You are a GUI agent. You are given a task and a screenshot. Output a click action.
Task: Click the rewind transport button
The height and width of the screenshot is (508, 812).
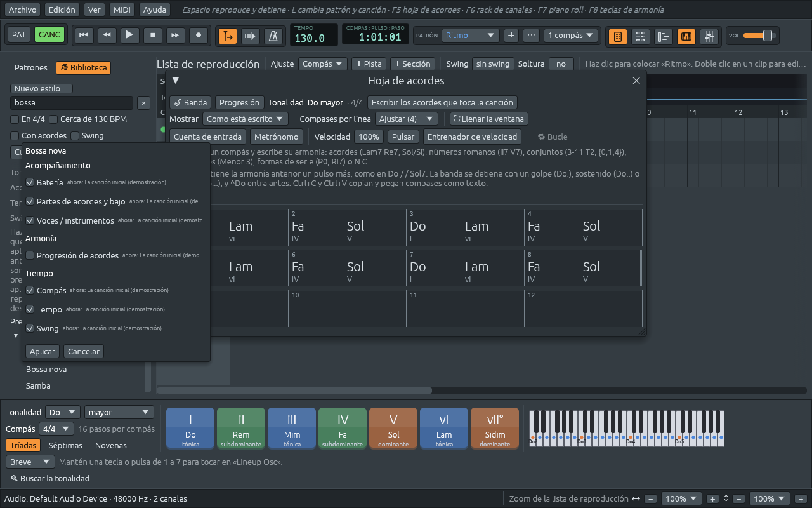[107, 36]
